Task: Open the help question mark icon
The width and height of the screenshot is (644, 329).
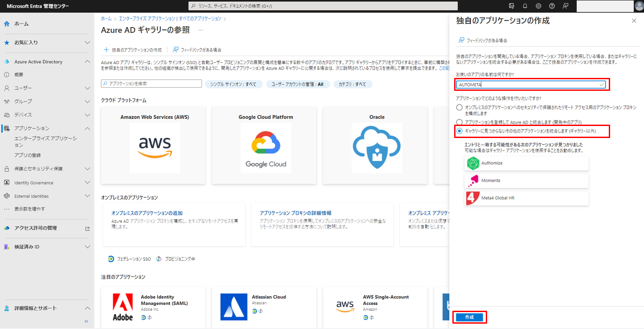Action: [552, 6]
